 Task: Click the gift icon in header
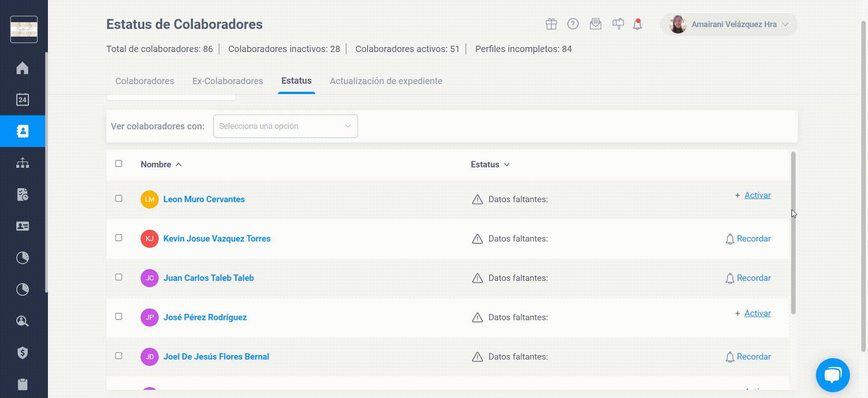coord(551,24)
